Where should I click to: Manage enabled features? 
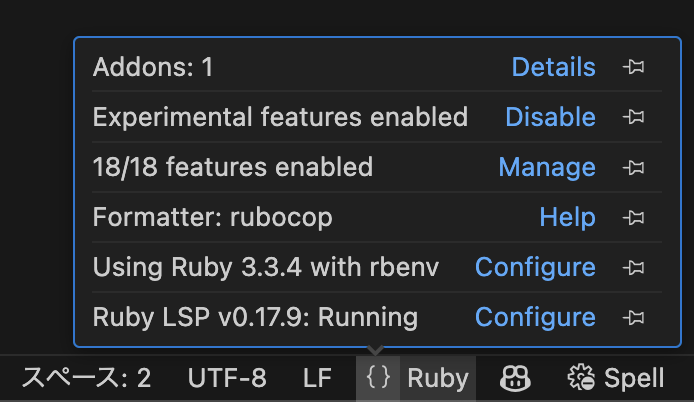pos(547,167)
